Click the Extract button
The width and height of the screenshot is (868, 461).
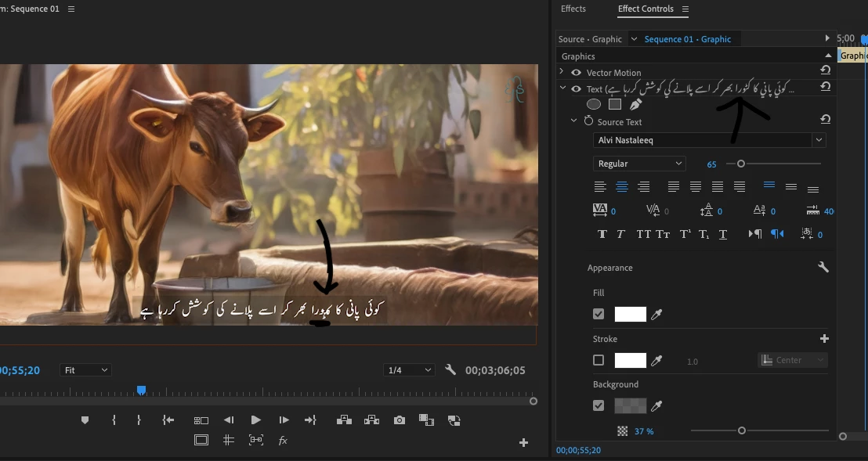click(371, 420)
